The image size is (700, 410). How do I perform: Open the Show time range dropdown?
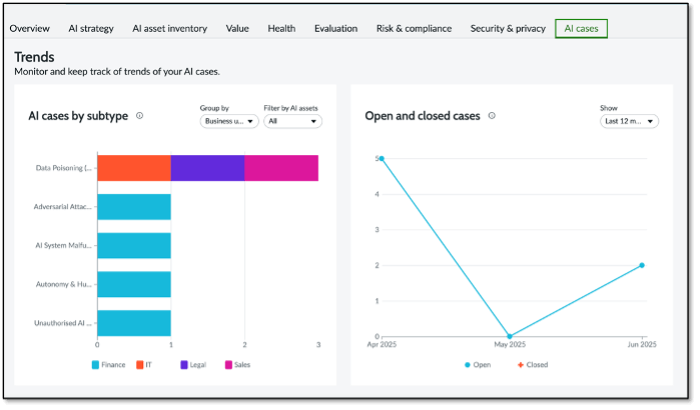(628, 121)
